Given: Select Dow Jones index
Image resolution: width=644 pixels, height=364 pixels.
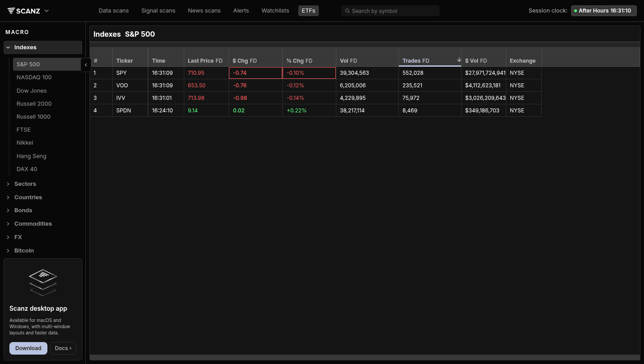Looking at the screenshot, I should click(x=32, y=91).
